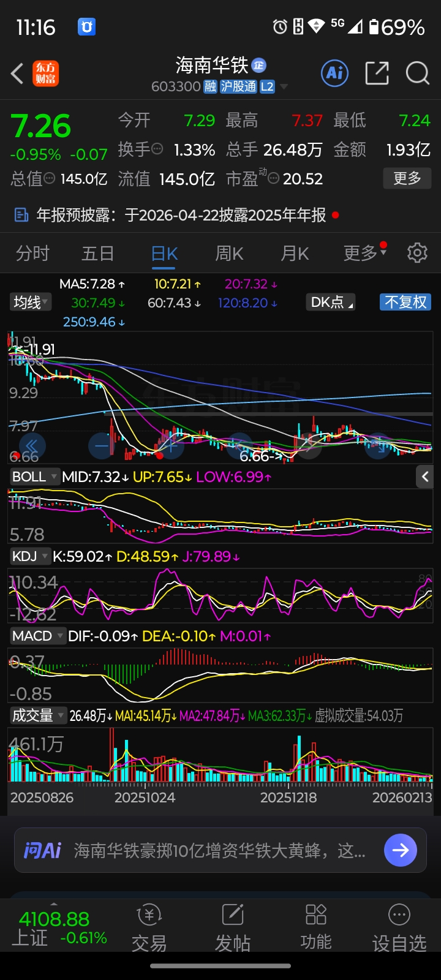The width and height of the screenshot is (441, 980).
Task: Tap the 沪股通 tag
Action: point(238,87)
